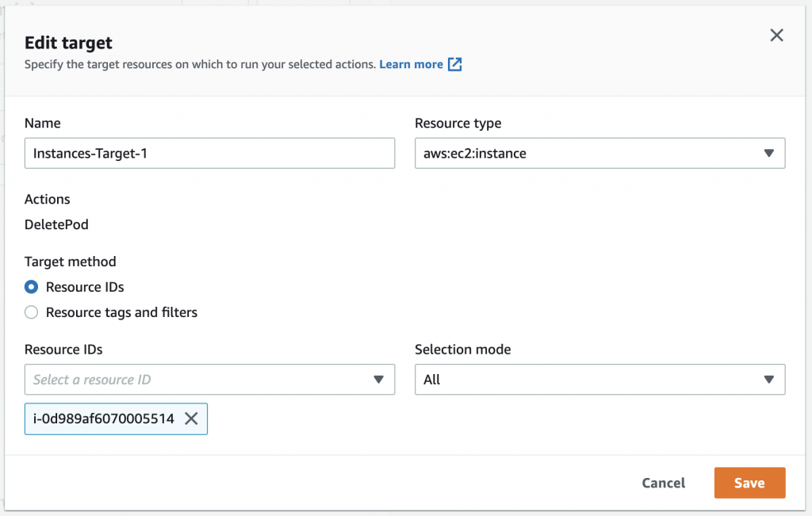
Task: Click the i-0d989af6070005514 chip text
Action: (x=103, y=419)
